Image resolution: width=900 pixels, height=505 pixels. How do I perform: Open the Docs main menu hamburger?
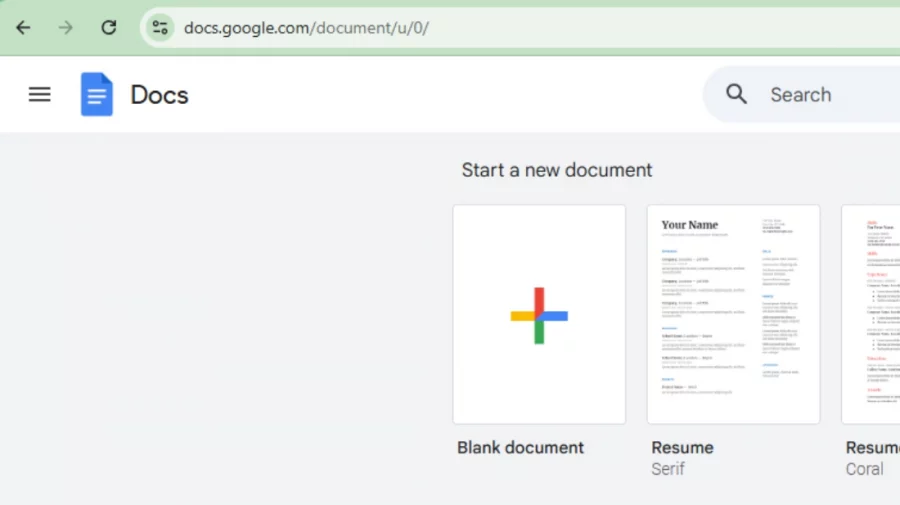(x=39, y=95)
